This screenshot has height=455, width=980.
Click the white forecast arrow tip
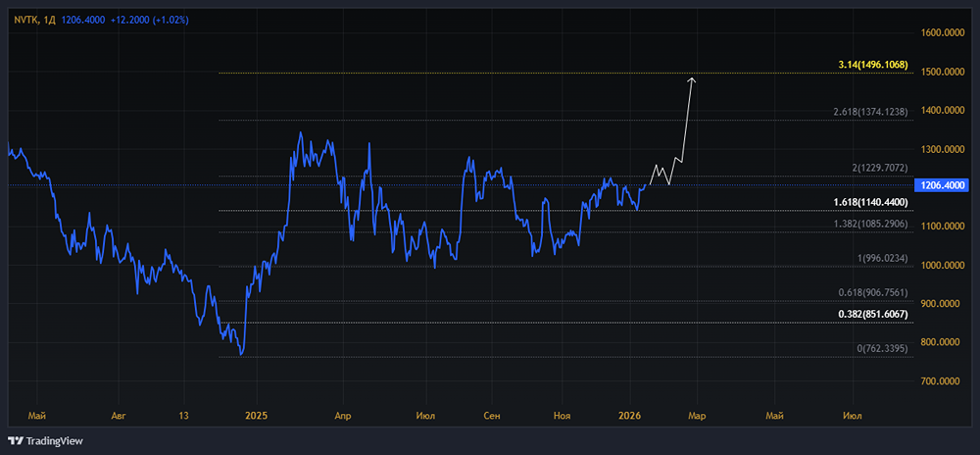pyautogui.click(x=693, y=78)
